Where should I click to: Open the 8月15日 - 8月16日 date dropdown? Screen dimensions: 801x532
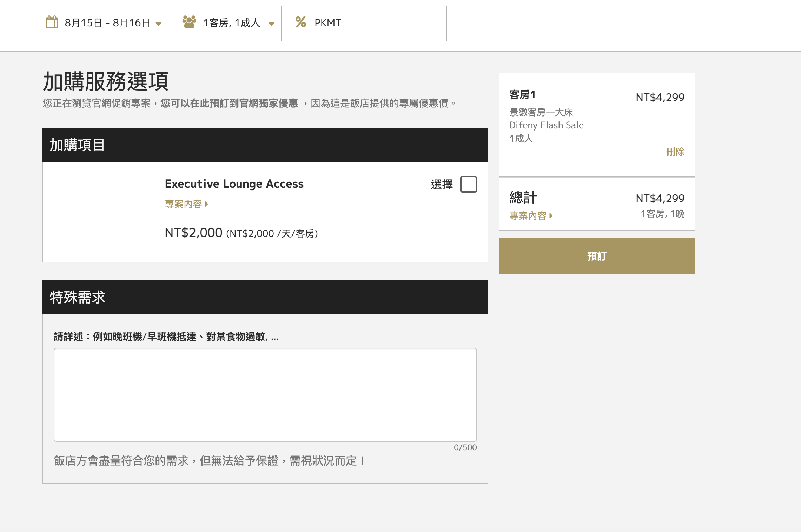[x=104, y=23]
